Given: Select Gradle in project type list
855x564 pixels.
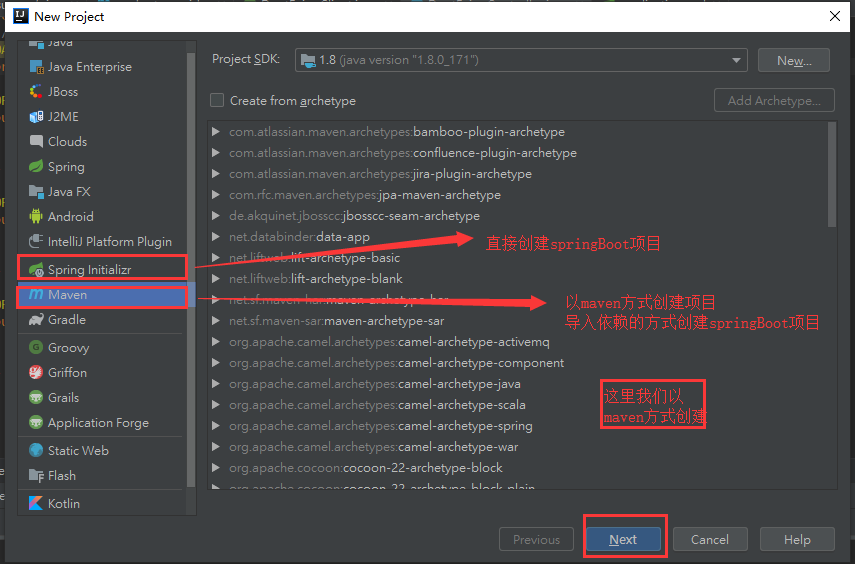Looking at the screenshot, I should [x=102, y=320].
